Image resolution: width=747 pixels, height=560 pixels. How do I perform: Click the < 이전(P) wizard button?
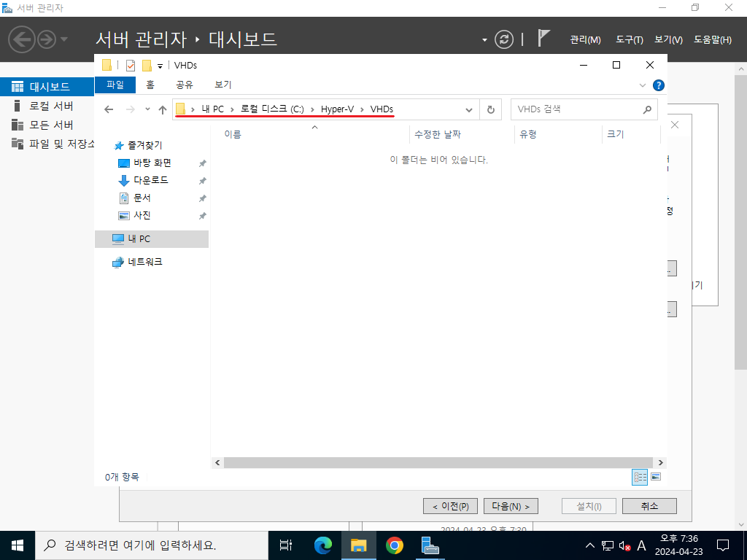click(x=450, y=506)
